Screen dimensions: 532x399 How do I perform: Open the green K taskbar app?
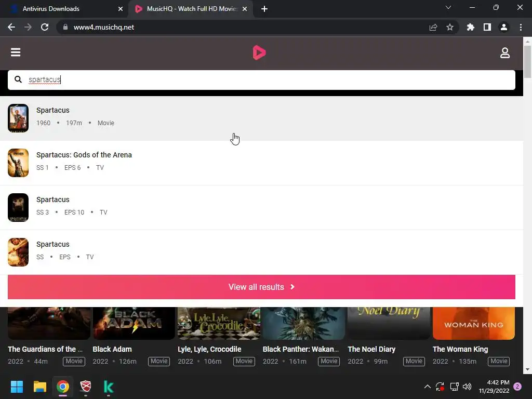[x=108, y=387]
